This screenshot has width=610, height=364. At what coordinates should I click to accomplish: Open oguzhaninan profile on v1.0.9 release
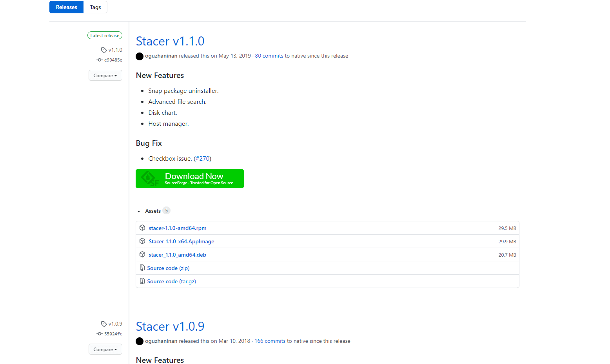pos(161,341)
